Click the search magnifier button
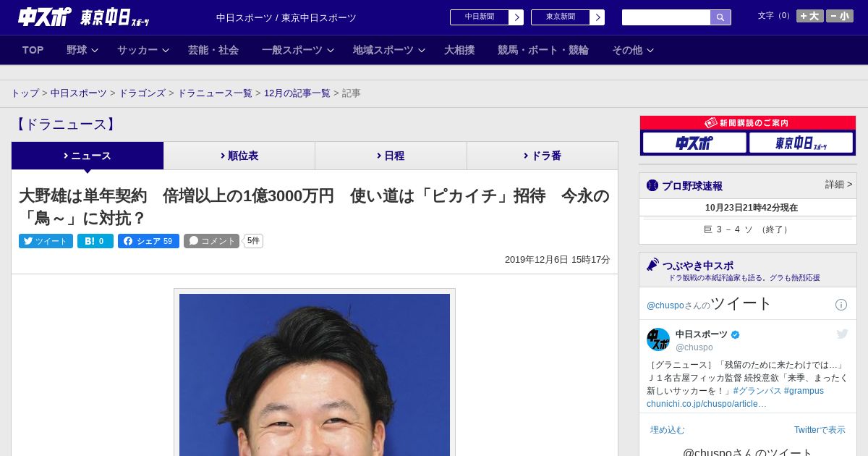The width and height of the screenshot is (868, 456). click(720, 17)
